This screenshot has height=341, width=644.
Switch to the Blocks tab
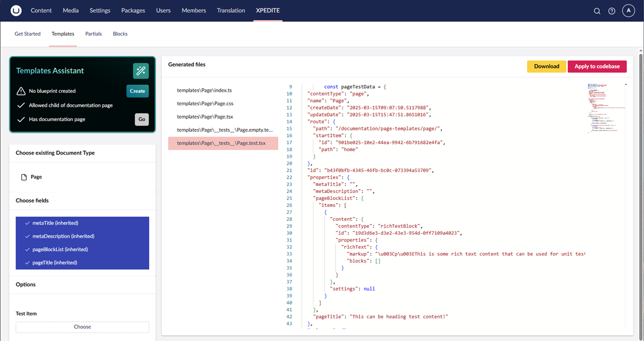[120, 34]
